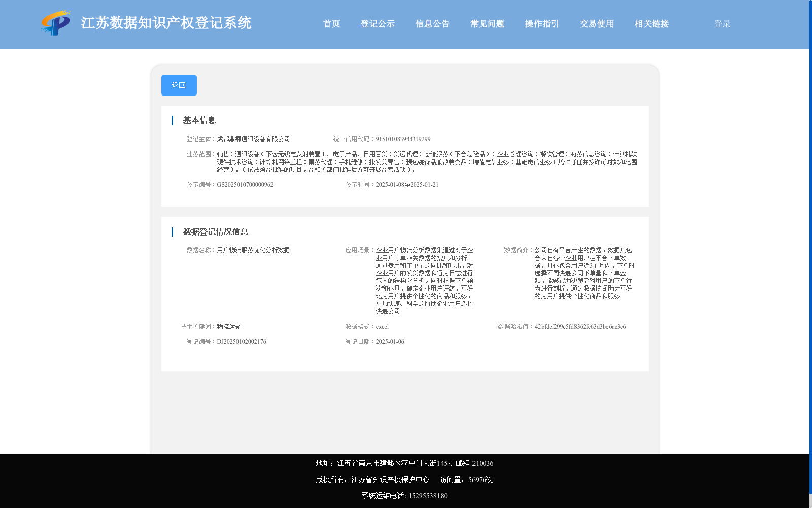Viewport: 812px width, 508px height.
Task: Select data format value excel
Action: [382, 327]
